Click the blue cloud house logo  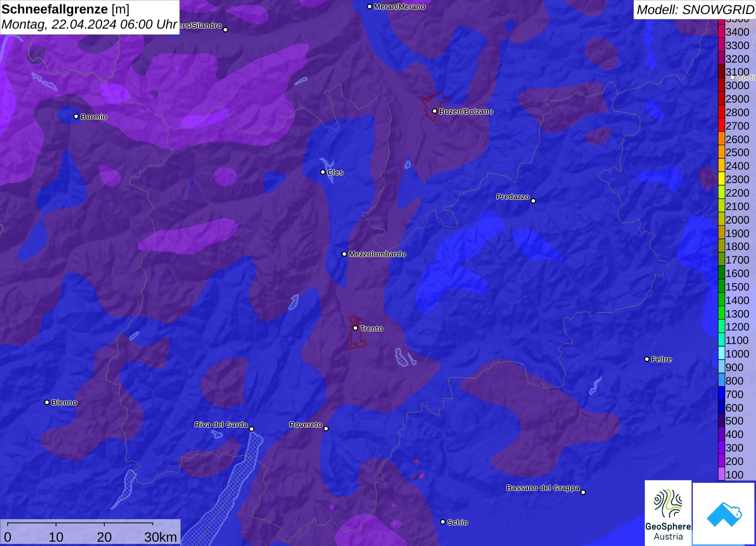click(724, 514)
